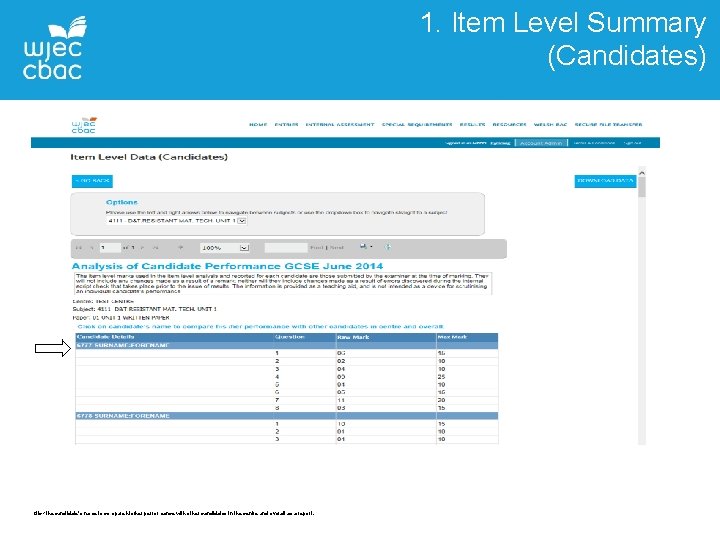Click the WJEC CBAC site logo
Image resolution: width=720 pixels, height=540 pixels.
tap(84, 125)
